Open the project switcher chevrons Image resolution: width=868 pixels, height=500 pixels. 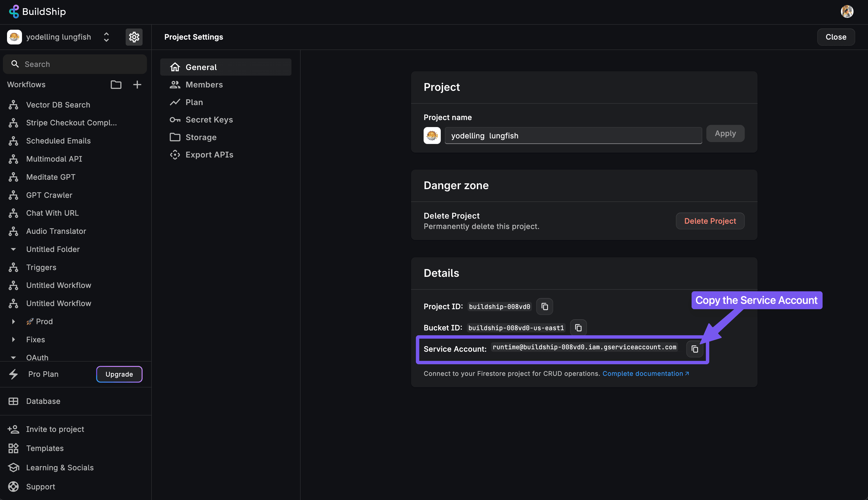tap(106, 37)
